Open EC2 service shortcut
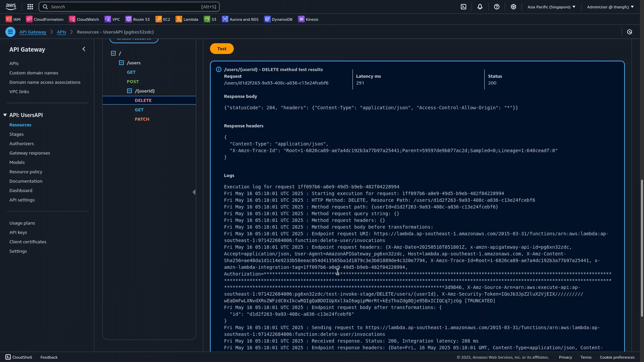Viewport: 644px width, 362px height. point(163,19)
